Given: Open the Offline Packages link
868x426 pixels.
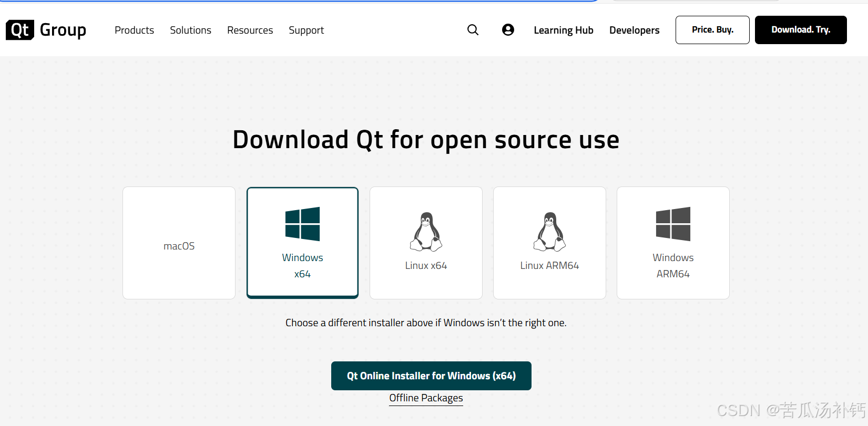Looking at the screenshot, I should tap(426, 398).
